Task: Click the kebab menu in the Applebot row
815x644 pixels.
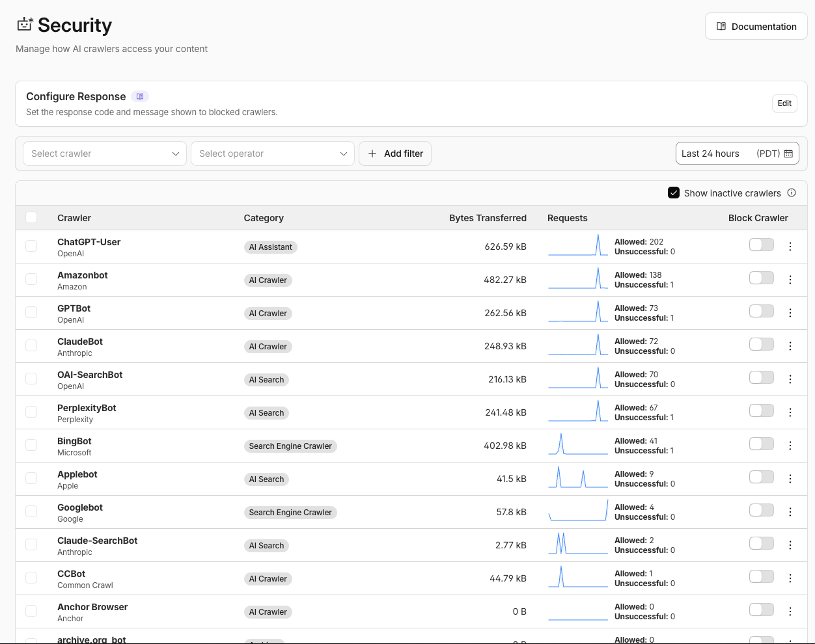Action: tap(790, 479)
